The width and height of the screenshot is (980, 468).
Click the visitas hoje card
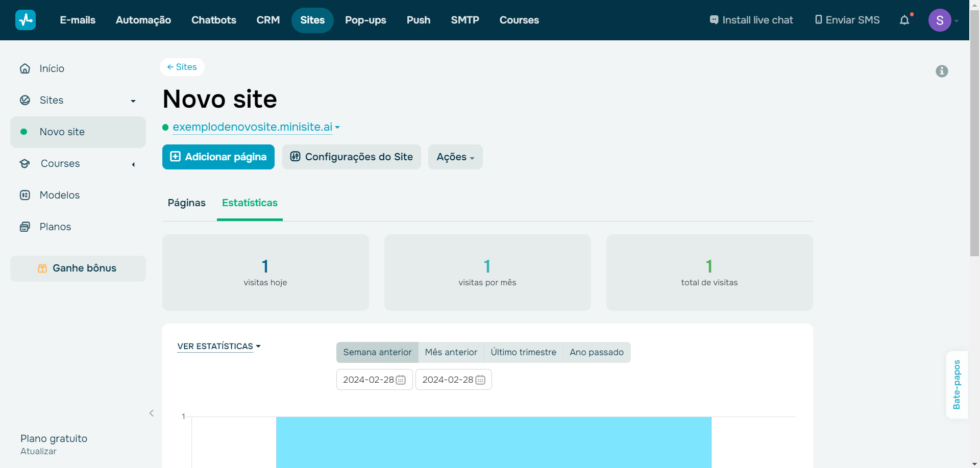265,273
